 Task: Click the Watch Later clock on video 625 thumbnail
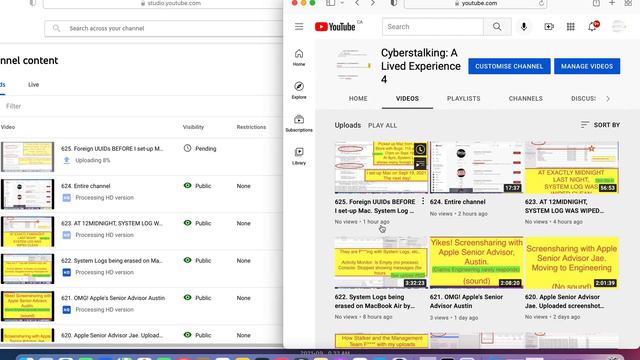point(420,149)
